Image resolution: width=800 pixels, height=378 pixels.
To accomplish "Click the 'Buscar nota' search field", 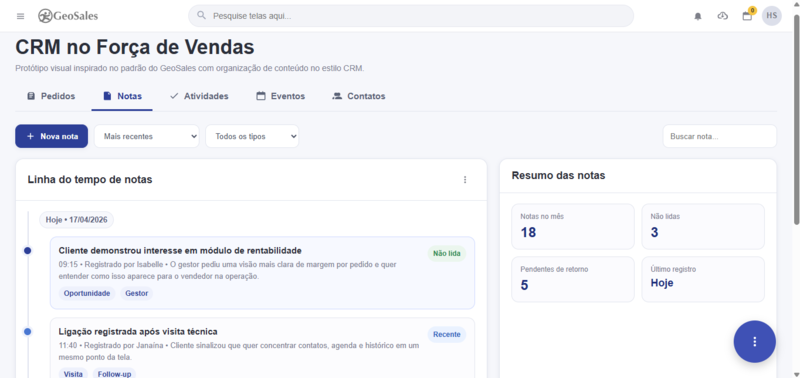I will 719,136.
